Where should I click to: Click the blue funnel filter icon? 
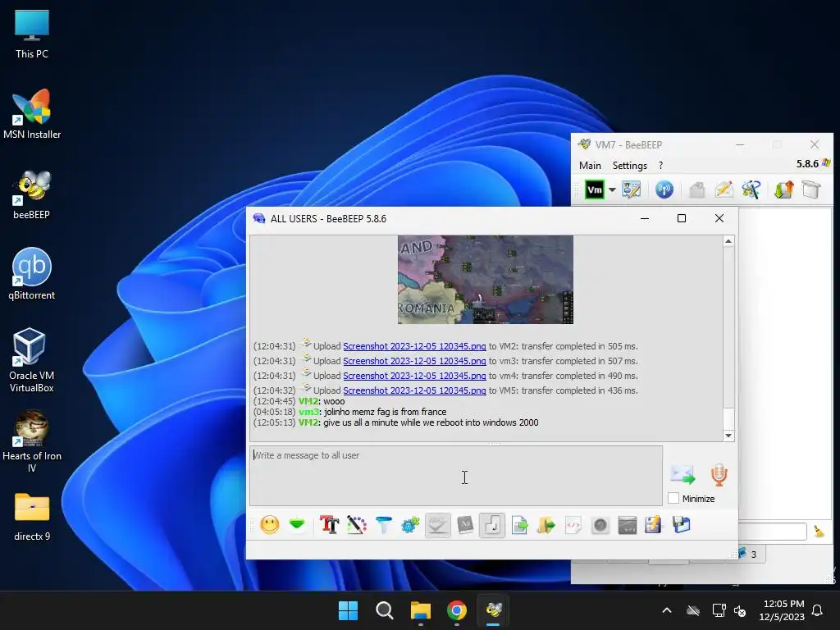384,525
